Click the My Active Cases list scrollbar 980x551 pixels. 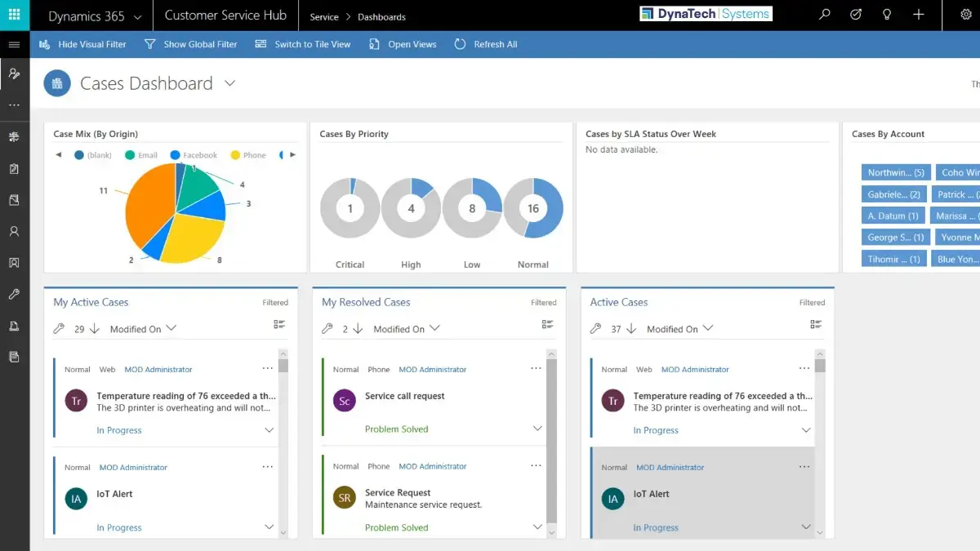click(283, 443)
